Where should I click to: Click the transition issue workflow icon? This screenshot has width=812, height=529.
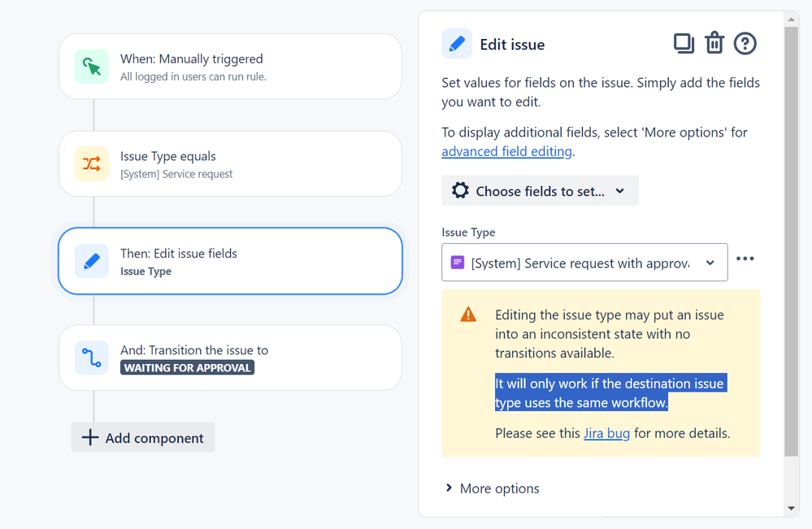(x=92, y=358)
